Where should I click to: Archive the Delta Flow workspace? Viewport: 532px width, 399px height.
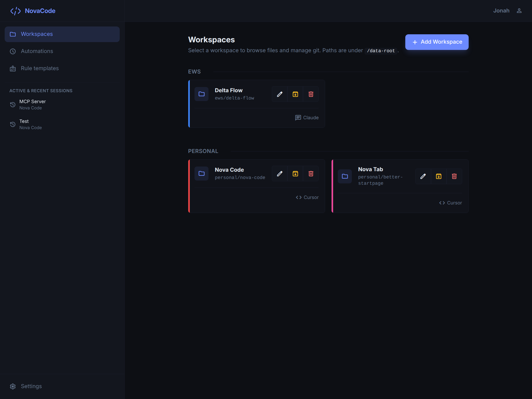295,94
